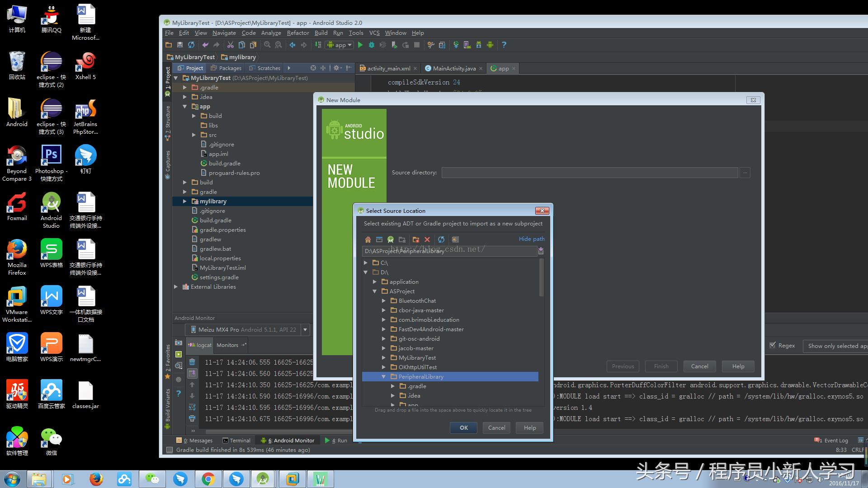Expand the BluetoothChat folder
This screenshot has height=488, width=868.
point(384,300)
